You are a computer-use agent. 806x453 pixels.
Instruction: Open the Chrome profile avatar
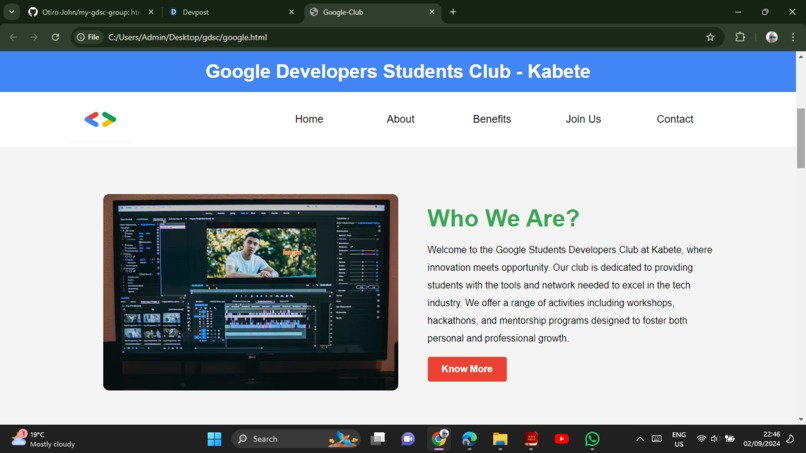tap(771, 37)
